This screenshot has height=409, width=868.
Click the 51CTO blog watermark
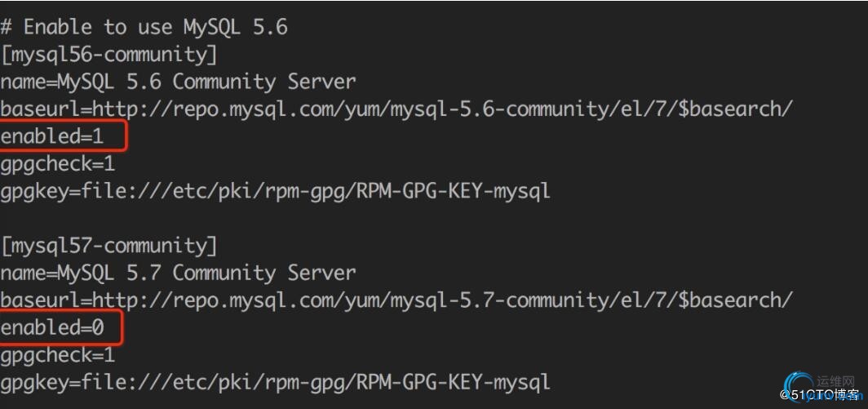tap(821, 394)
